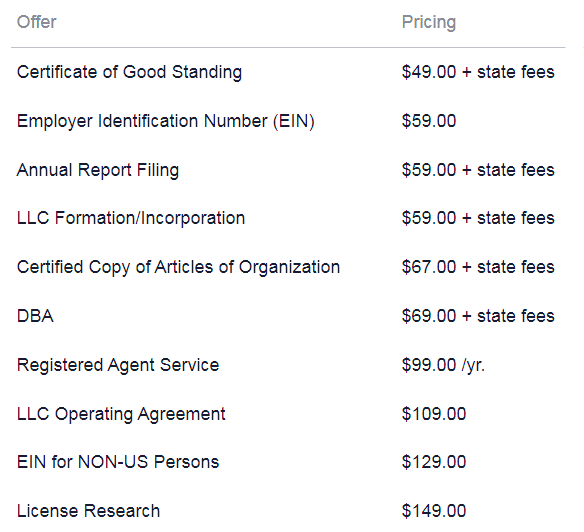Click the $109.00 price
Screen dimensions: 584x532
tap(434, 414)
